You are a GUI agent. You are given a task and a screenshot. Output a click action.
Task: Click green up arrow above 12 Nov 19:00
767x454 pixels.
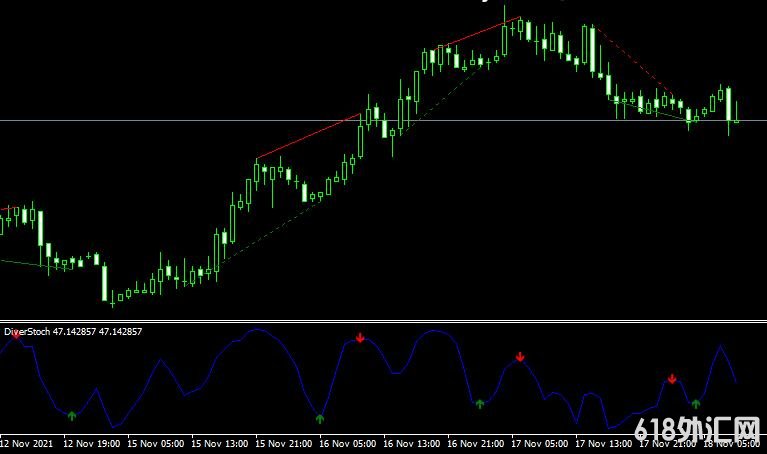pos(71,415)
